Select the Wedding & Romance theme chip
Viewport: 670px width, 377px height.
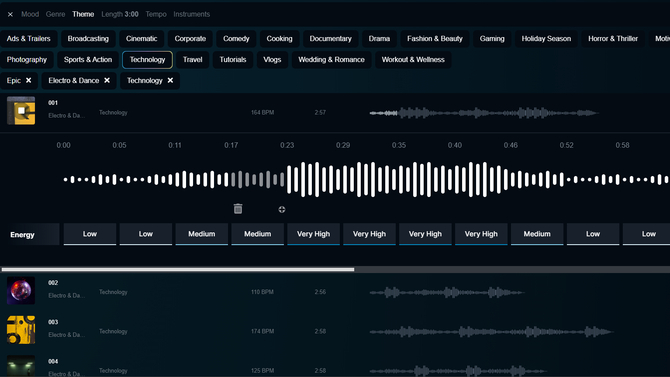(x=332, y=59)
